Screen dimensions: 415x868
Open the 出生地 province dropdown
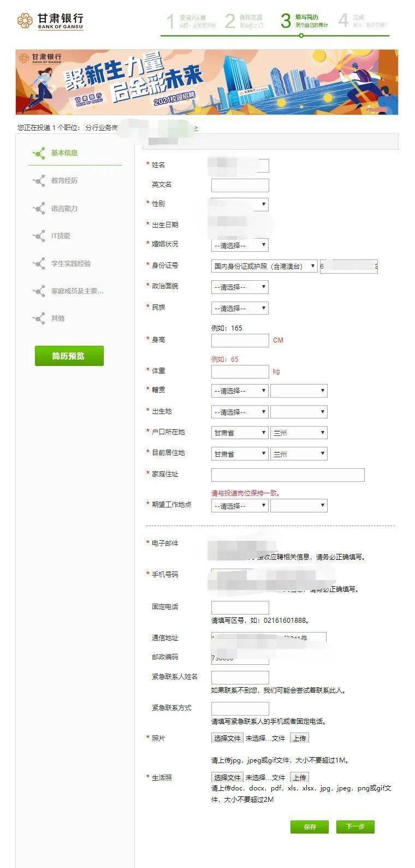click(x=240, y=412)
